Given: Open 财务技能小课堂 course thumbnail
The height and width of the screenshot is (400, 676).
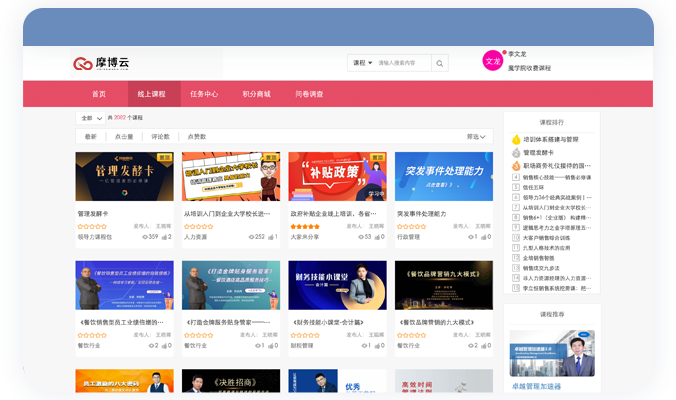Looking at the screenshot, I should click(338, 285).
